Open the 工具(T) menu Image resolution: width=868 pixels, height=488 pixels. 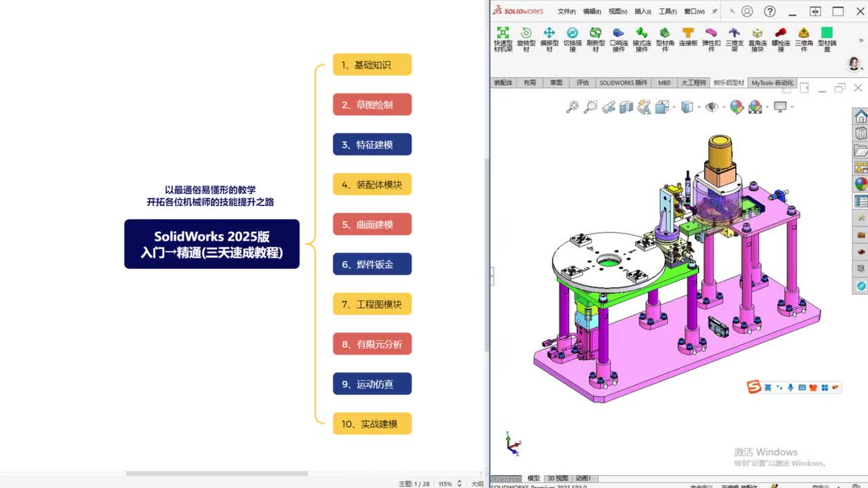(x=668, y=12)
